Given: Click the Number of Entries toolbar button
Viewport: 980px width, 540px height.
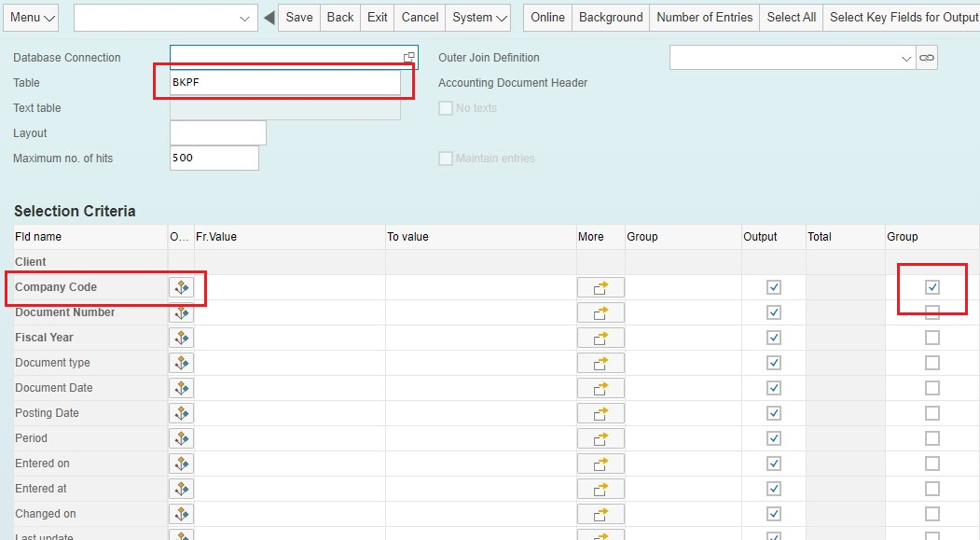Looking at the screenshot, I should click(x=704, y=18).
